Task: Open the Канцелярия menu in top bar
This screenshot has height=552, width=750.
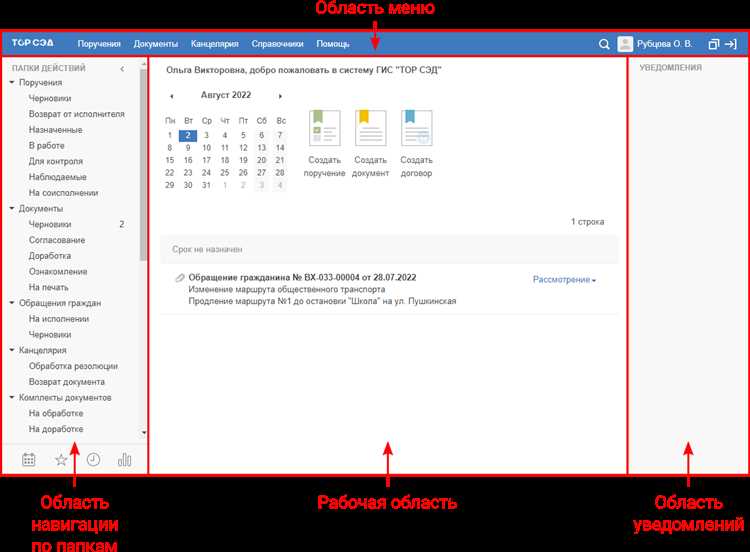Action: (214, 44)
